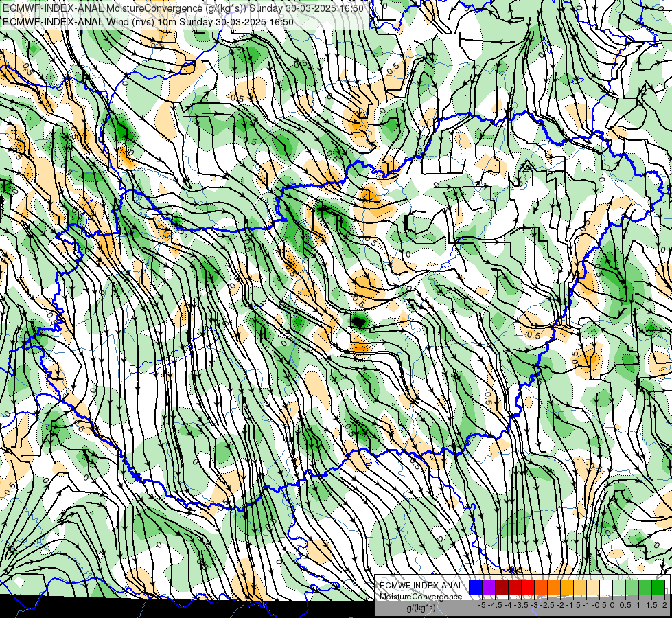Click the legend tick value 1.5

[652, 605]
